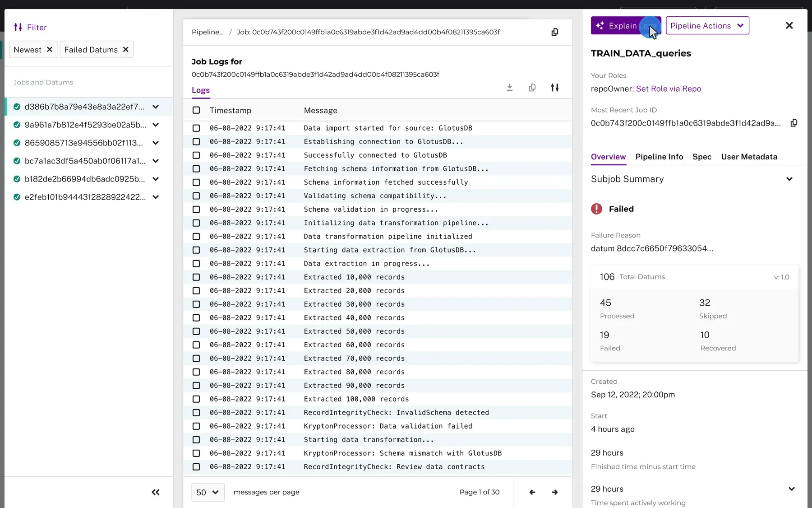Select job 8659085713e94556bb02f113
This screenshot has width=812, height=508.
(x=84, y=143)
